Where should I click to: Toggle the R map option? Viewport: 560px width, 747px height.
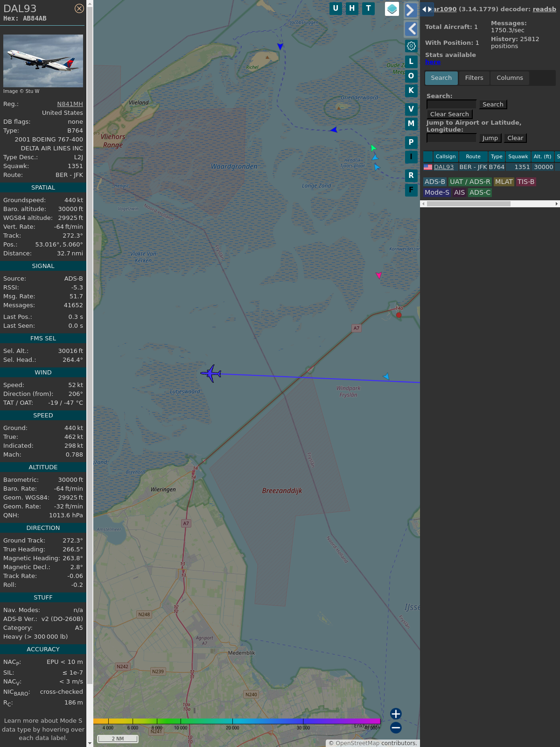tap(411, 176)
